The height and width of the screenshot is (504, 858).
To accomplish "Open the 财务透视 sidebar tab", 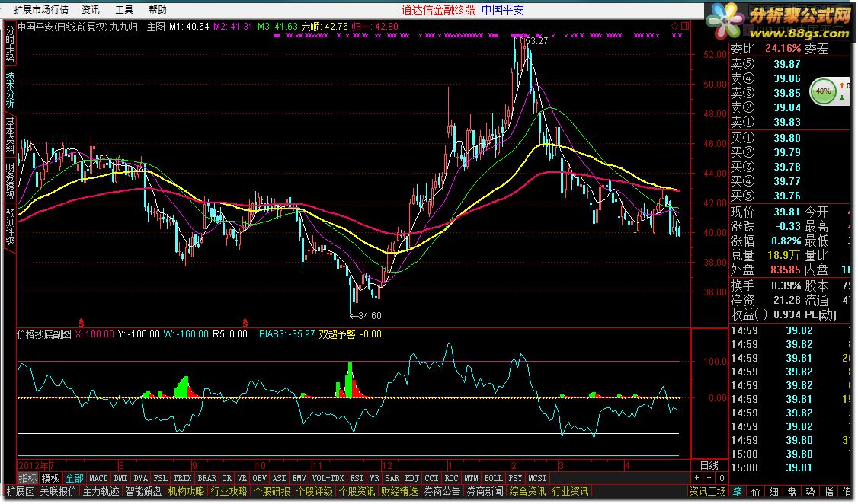I will point(10,181).
